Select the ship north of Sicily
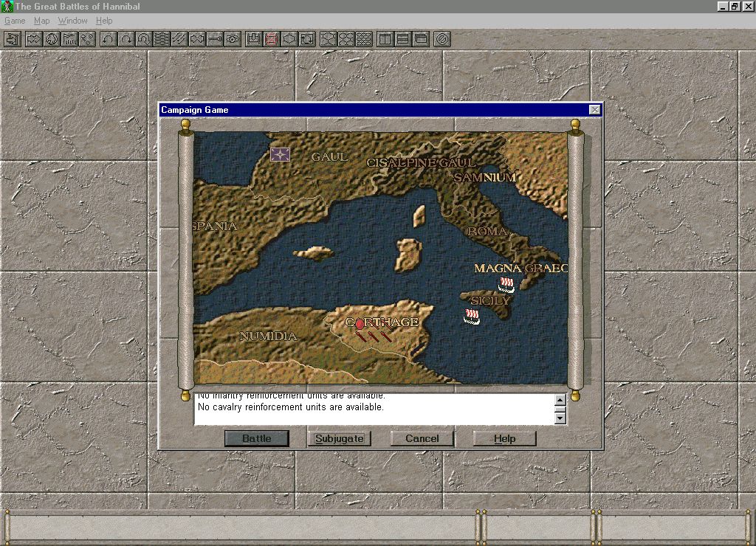Screen dimensions: 756x546 pyautogui.click(x=506, y=284)
